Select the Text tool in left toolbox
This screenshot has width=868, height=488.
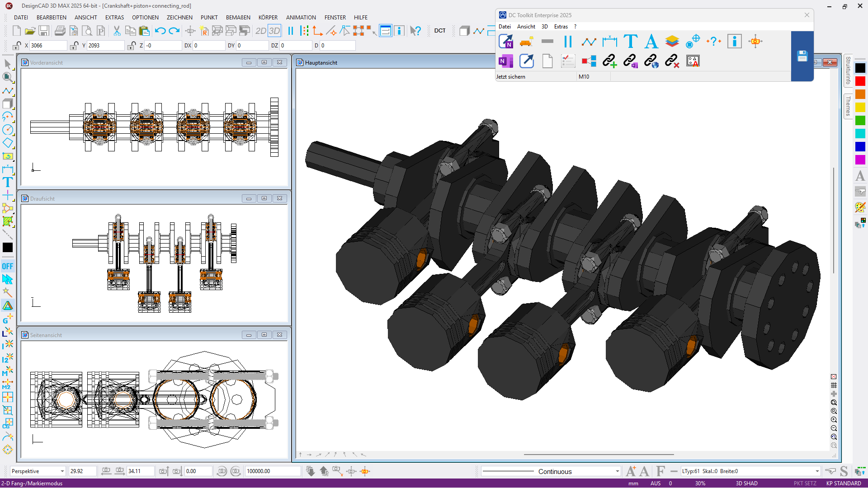tap(8, 183)
